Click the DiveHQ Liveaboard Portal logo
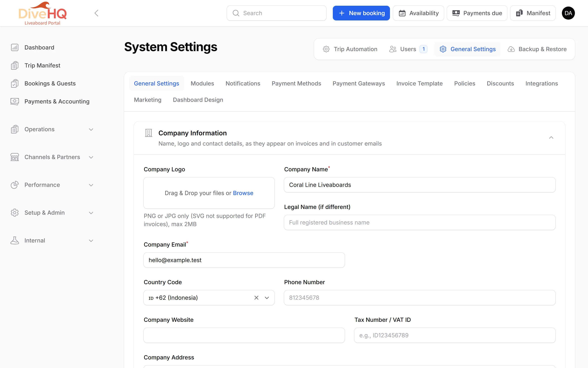588x368 pixels. [42, 13]
